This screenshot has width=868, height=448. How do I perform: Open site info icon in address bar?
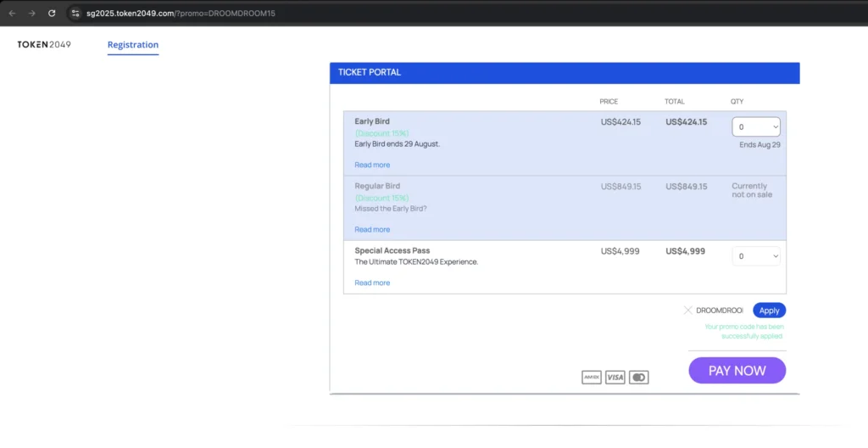[75, 14]
